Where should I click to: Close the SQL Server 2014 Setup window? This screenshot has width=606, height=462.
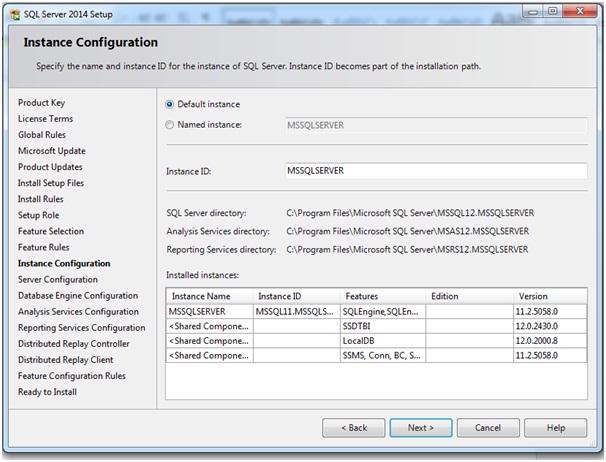pyautogui.click(x=580, y=12)
